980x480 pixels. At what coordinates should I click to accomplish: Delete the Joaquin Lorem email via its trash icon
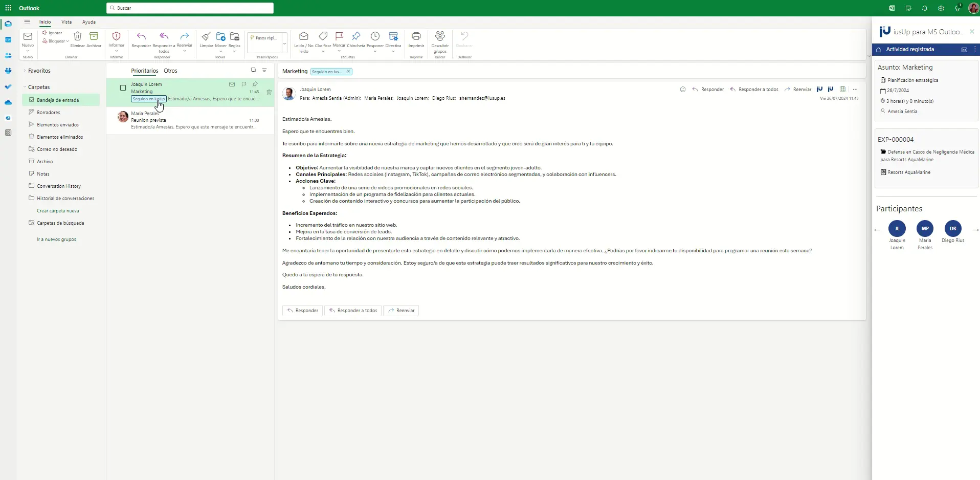[269, 93]
